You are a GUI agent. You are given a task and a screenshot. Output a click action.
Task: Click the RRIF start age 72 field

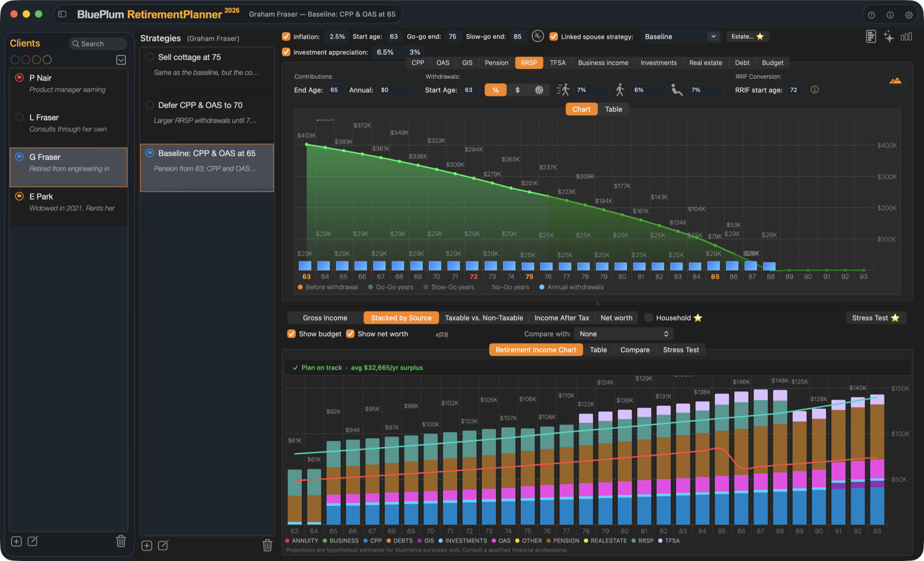pos(796,90)
